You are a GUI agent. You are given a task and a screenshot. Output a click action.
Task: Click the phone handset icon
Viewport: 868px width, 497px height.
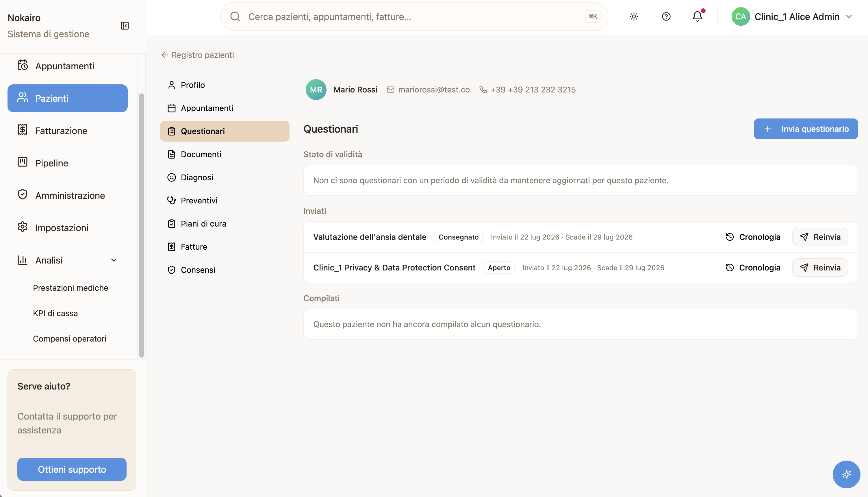pyautogui.click(x=483, y=90)
